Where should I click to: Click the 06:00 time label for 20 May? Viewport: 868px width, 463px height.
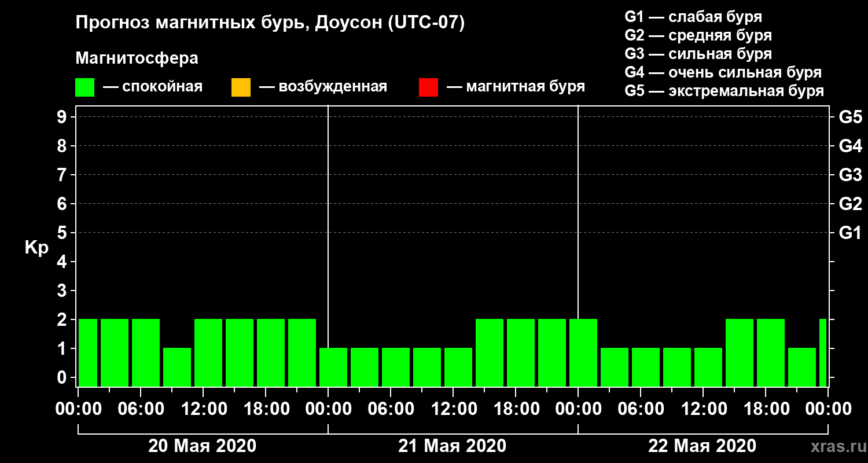tap(141, 409)
